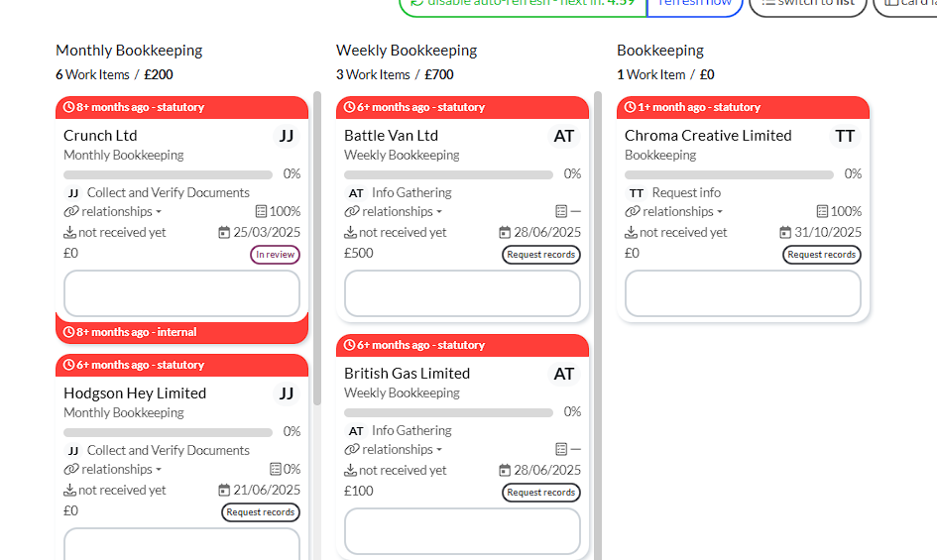Click the link icon on Chroma Creative card
This screenshot has width=937, height=560.
(x=632, y=211)
